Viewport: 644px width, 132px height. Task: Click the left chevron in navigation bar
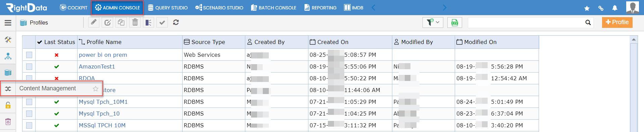point(373,8)
